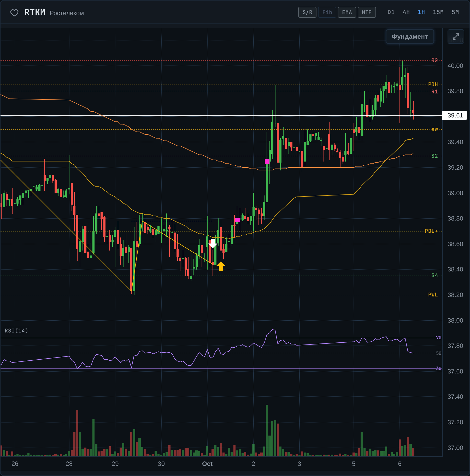Image resolution: width=470 pixels, height=476 pixels.
Task: Click the 38.00 price axis label
Action: 455,320
